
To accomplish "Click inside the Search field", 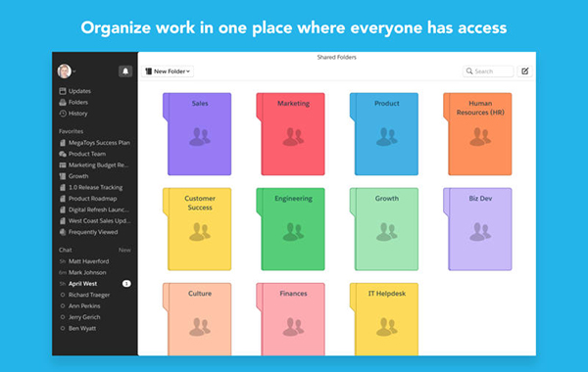I will point(488,71).
